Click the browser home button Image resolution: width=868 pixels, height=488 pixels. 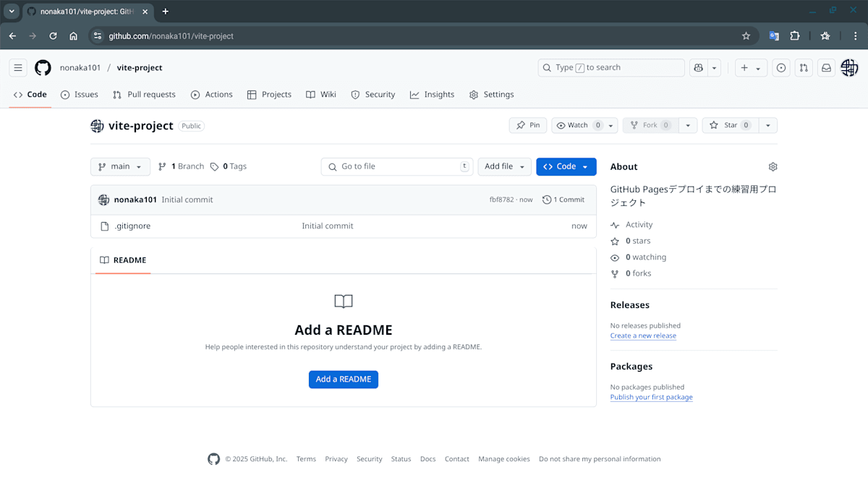click(73, 36)
